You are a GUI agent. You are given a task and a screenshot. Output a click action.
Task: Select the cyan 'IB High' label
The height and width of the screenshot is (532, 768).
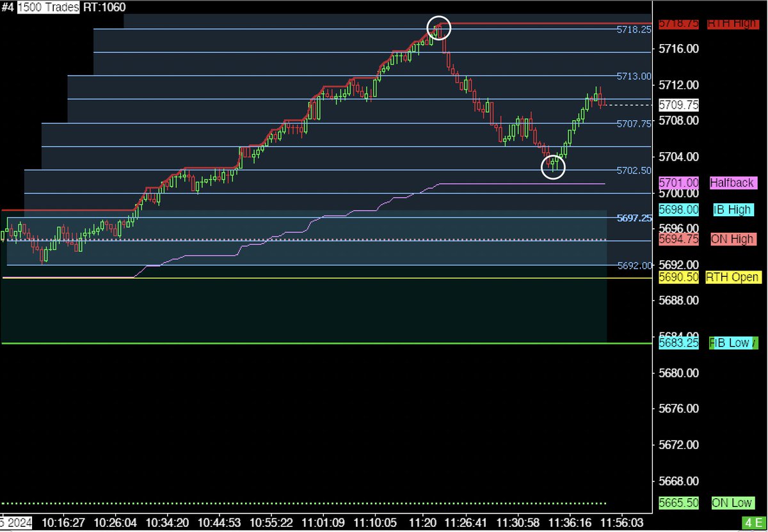(733, 210)
